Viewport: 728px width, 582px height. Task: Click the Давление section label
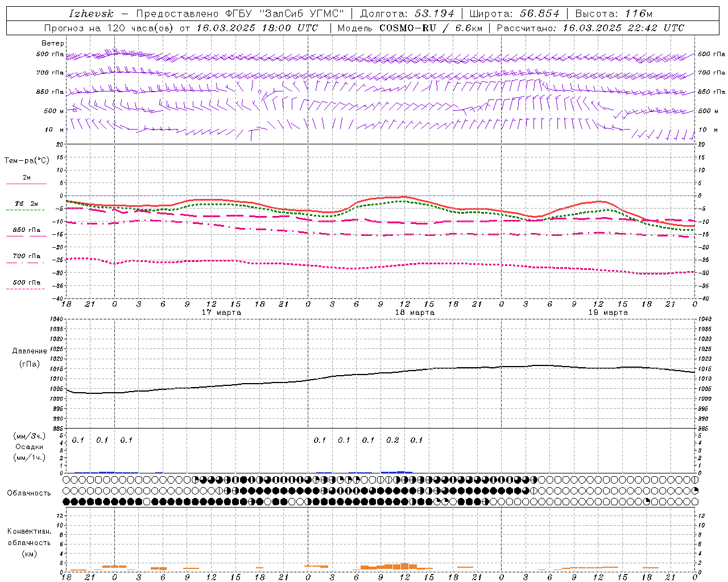[x=30, y=351]
